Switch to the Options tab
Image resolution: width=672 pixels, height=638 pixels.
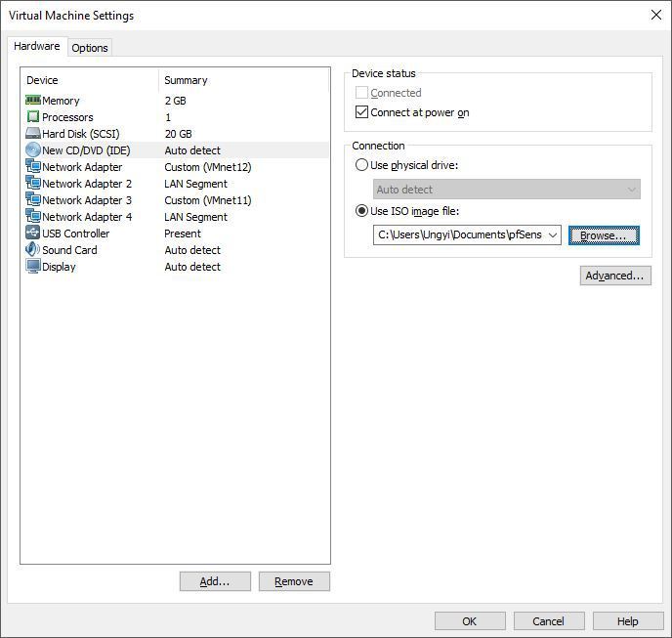click(x=90, y=48)
